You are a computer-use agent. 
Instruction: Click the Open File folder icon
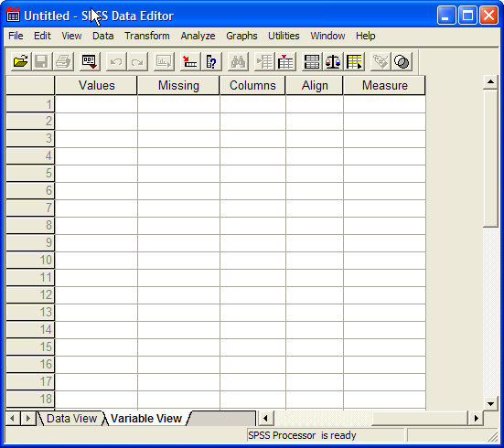click(x=21, y=61)
